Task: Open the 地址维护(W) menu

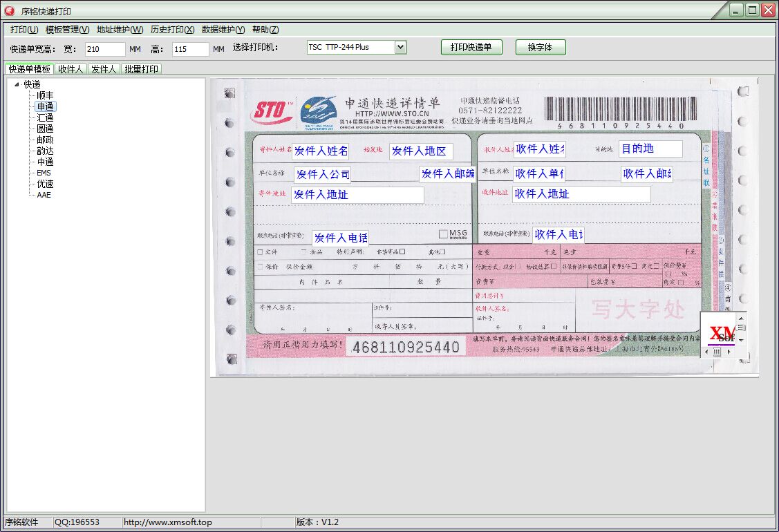Action: coord(120,30)
